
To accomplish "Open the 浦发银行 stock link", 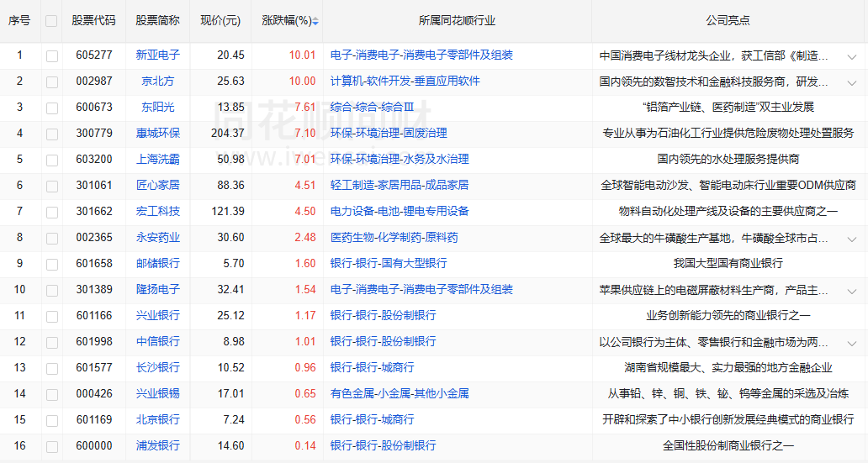I will pos(158,445).
